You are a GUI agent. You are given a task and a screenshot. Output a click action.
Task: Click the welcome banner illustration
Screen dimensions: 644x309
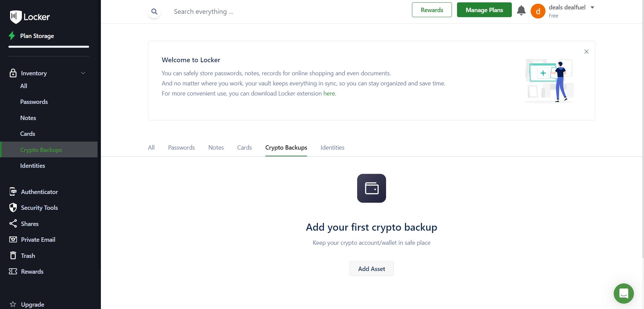(x=549, y=81)
